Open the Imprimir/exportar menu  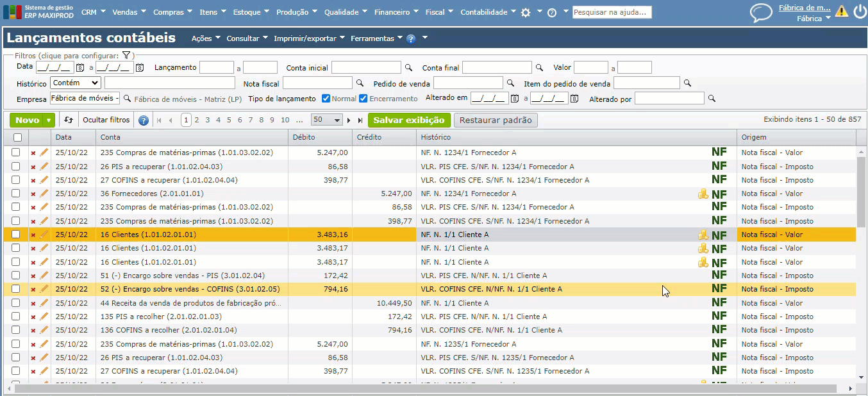tap(309, 38)
